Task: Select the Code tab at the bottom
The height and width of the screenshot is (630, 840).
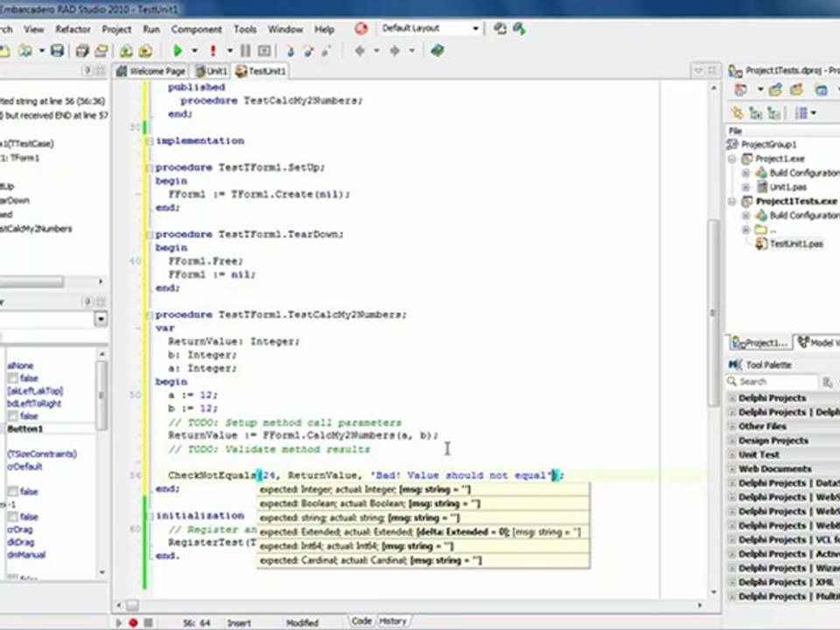Action: coord(361,621)
